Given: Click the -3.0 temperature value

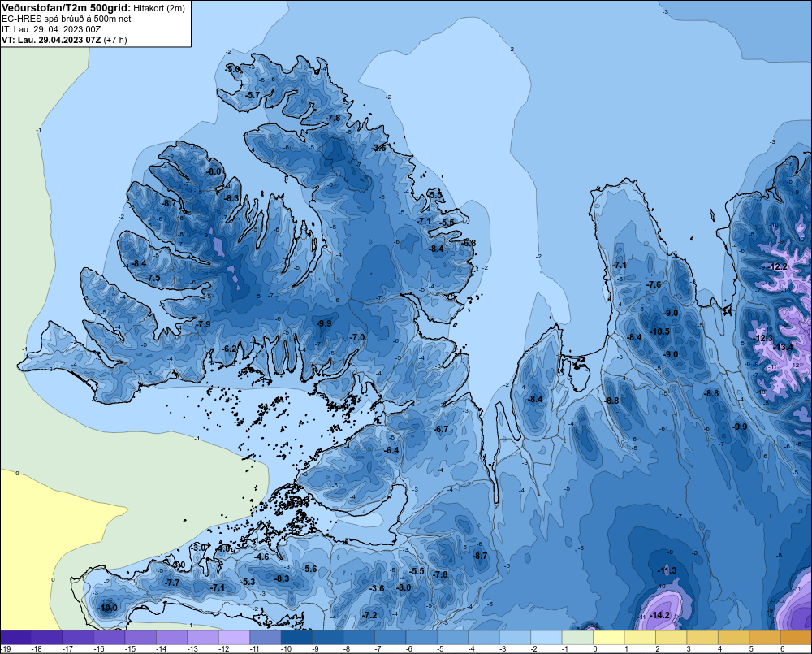Looking at the screenshot, I should point(199,548).
